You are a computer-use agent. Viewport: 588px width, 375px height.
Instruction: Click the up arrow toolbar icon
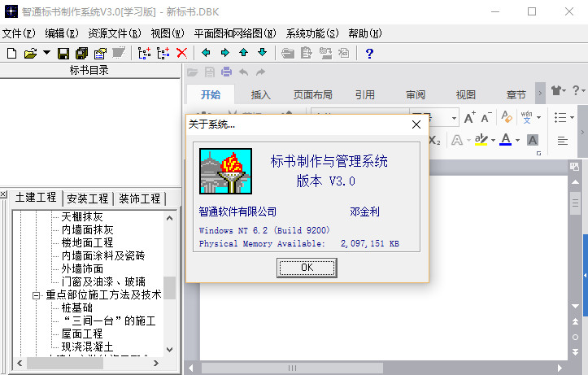click(x=244, y=53)
